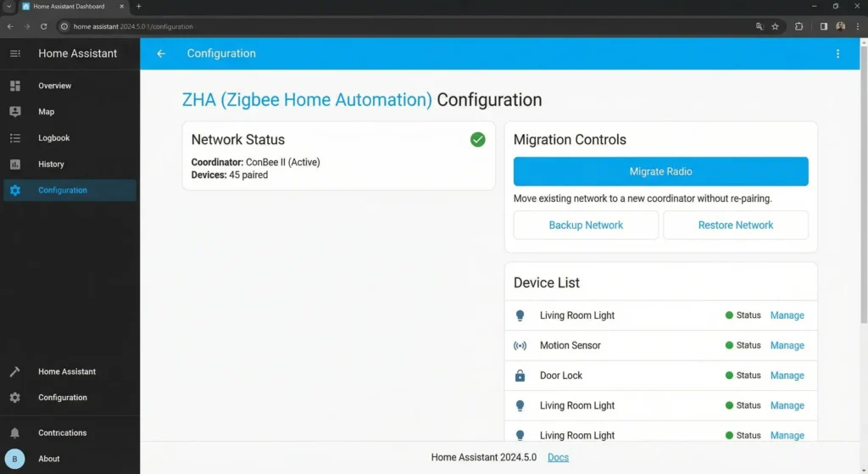Click the highlighted Configuration gear icon
This screenshot has height=474, width=868.
point(15,190)
